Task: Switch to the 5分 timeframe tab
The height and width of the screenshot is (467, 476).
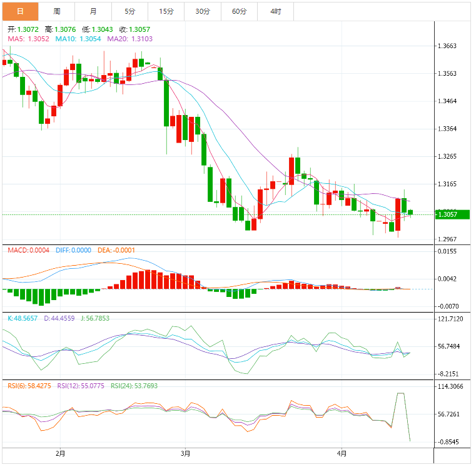Action: pyautogui.click(x=129, y=11)
